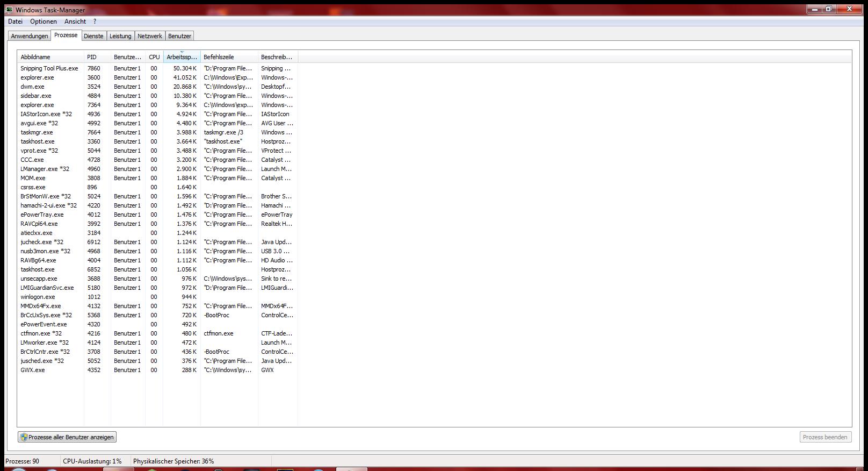Select the LMworker.exe *32 process

pos(157,342)
